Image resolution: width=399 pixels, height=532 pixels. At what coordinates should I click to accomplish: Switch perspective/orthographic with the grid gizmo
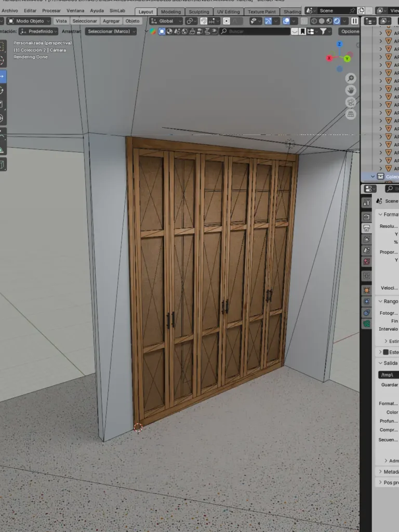tap(351, 114)
